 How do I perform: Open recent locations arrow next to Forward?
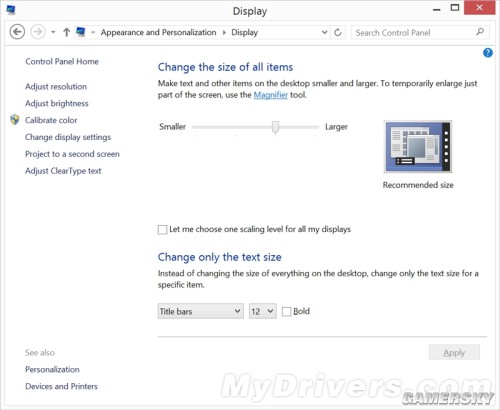53,32
